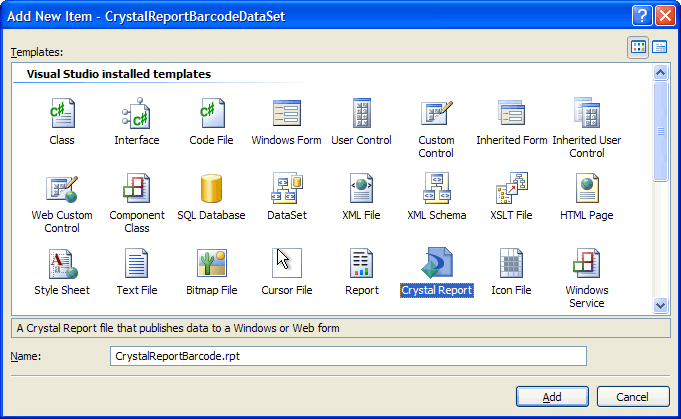Click the scrollbar down arrow in templates

tap(661, 305)
